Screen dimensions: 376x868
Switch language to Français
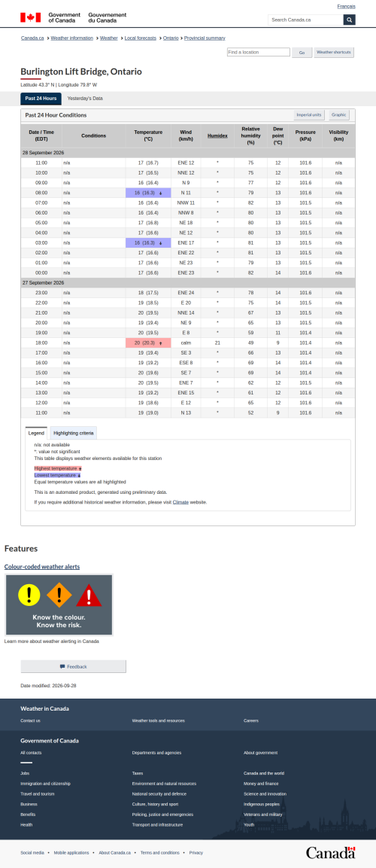pyautogui.click(x=346, y=7)
